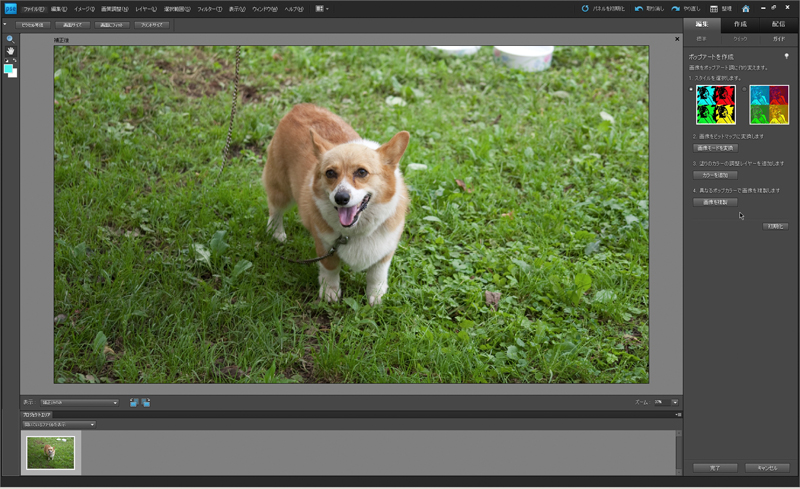Open the フィルター (Filter) menu

210,9
